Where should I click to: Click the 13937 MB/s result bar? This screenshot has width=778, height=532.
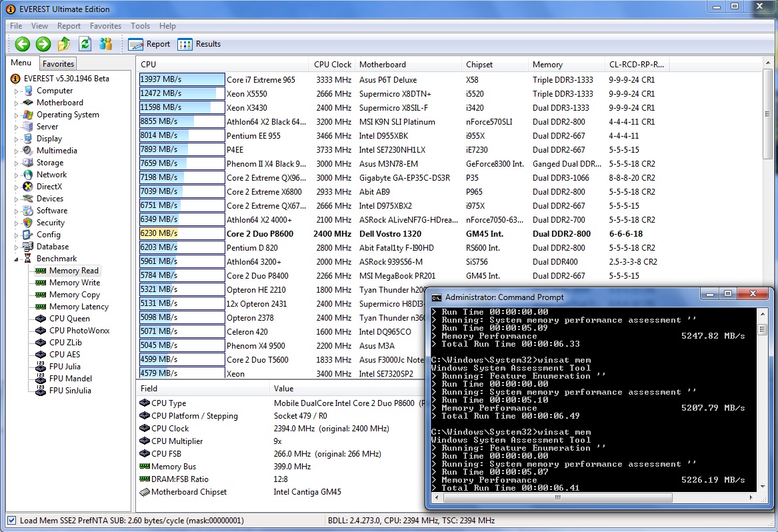[x=182, y=79]
